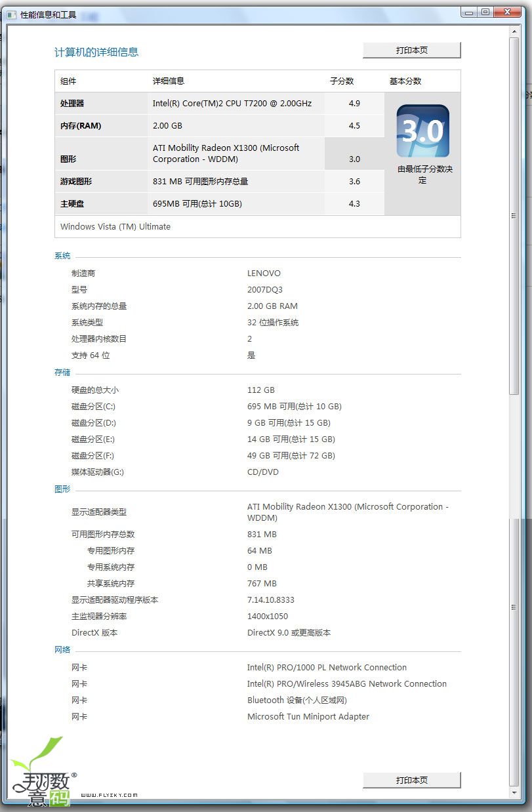Image resolution: width=532 pixels, height=812 pixels.
Task: Click the "可用图形内存总数" label
Action: (x=103, y=535)
